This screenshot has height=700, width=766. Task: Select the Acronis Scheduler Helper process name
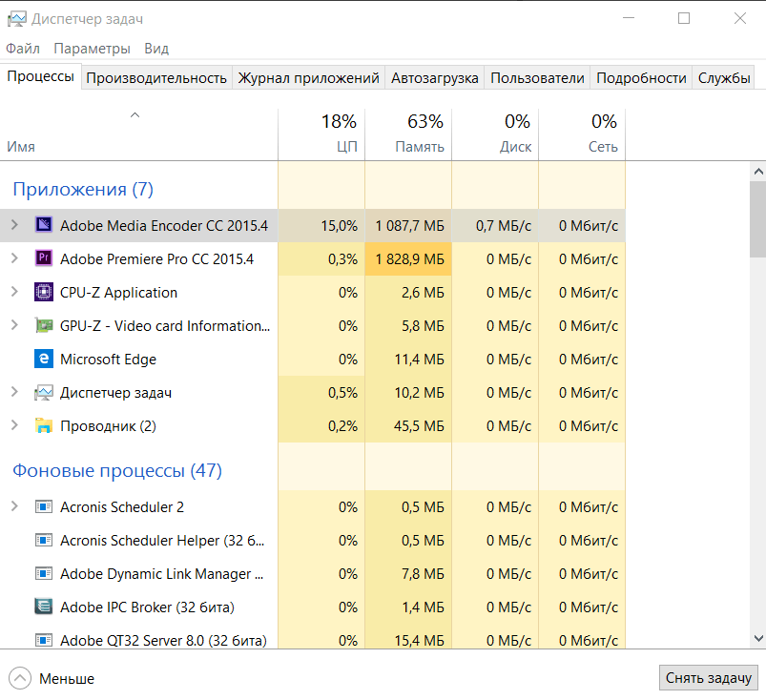coord(162,541)
